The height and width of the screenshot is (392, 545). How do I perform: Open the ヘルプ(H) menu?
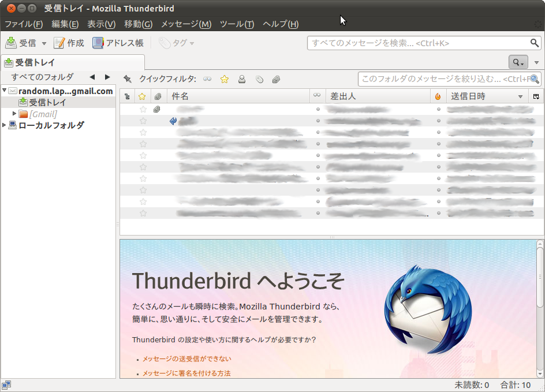(281, 24)
